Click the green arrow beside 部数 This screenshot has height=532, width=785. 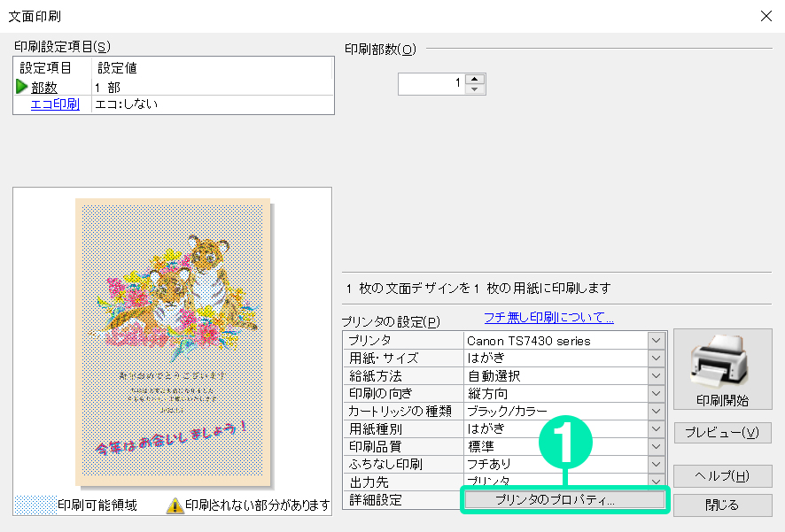pos(22,87)
